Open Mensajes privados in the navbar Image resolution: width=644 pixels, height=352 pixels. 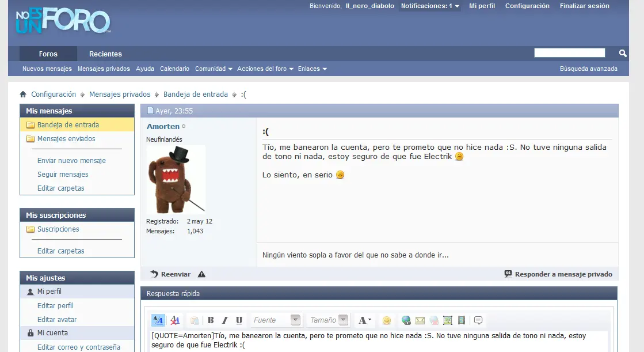[104, 69]
